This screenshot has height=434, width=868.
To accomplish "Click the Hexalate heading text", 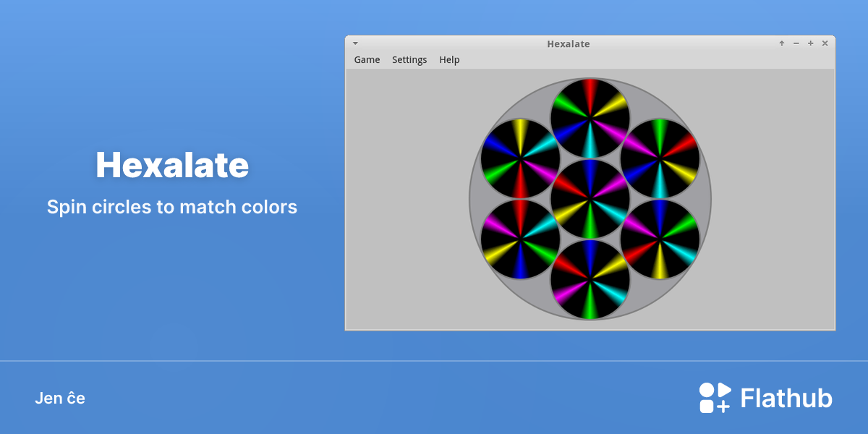I will 172,166.
